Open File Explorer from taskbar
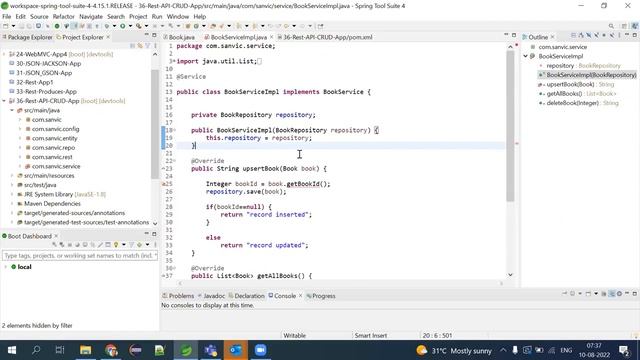The image size is (640, 360). pos(85,350)
